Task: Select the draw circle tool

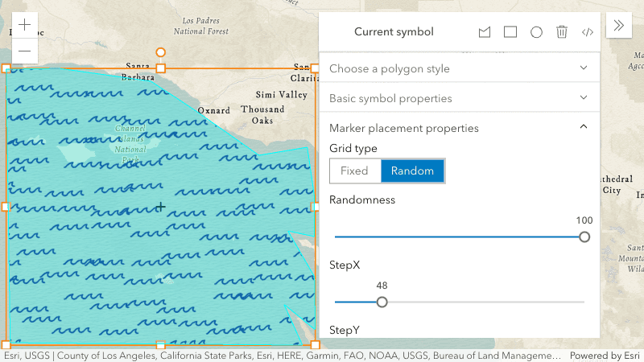Action: (x=536, y=32)
